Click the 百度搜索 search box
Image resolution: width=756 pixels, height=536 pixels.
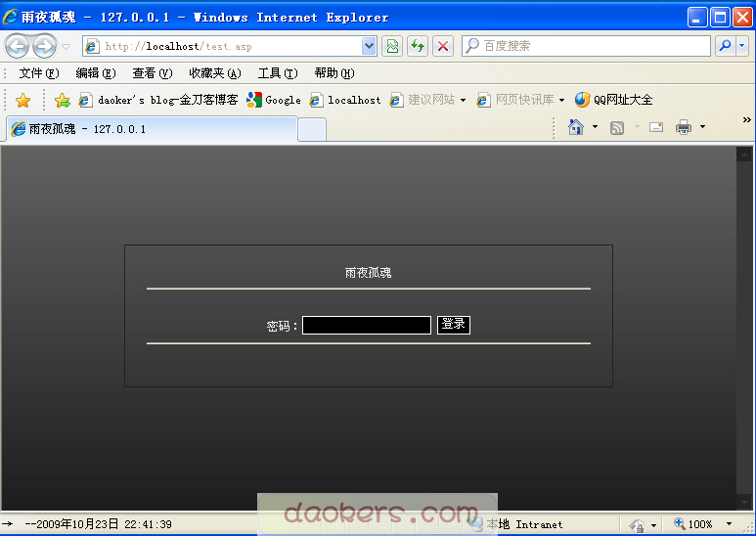[x=586, y=46]
